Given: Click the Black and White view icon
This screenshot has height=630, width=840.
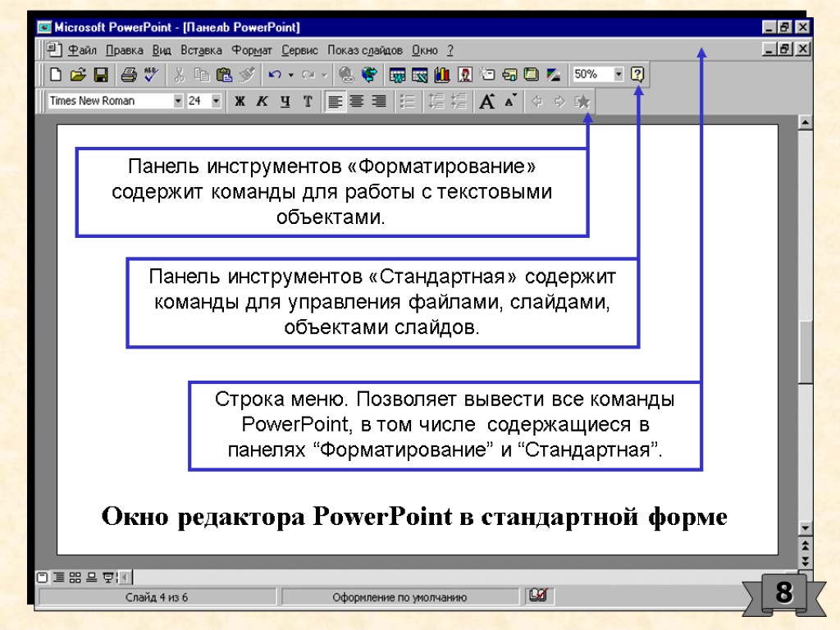Looking at the screenshot, I should (554, 75).
